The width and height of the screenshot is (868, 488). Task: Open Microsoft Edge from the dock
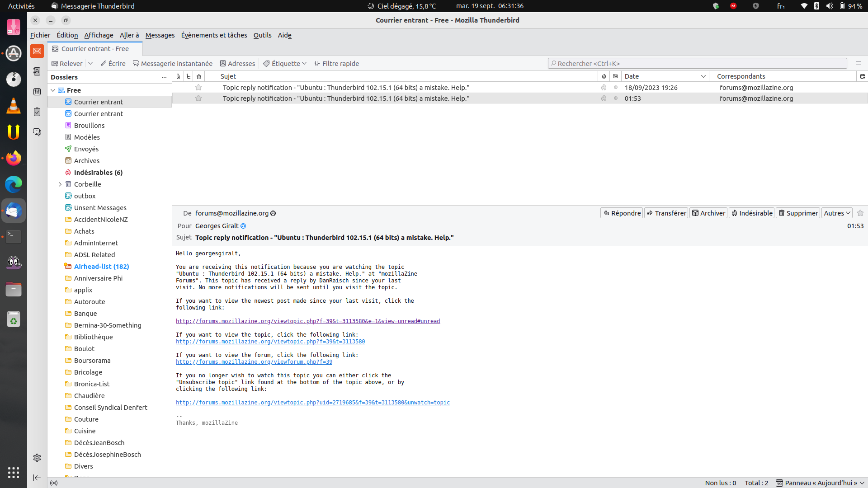tap(14, 184)
